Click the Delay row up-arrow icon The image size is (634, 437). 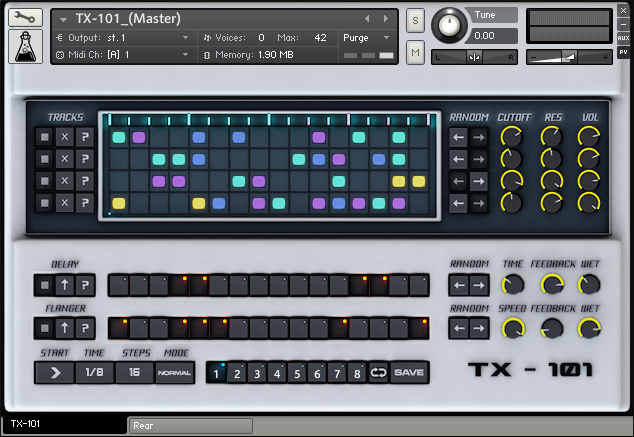65,285
